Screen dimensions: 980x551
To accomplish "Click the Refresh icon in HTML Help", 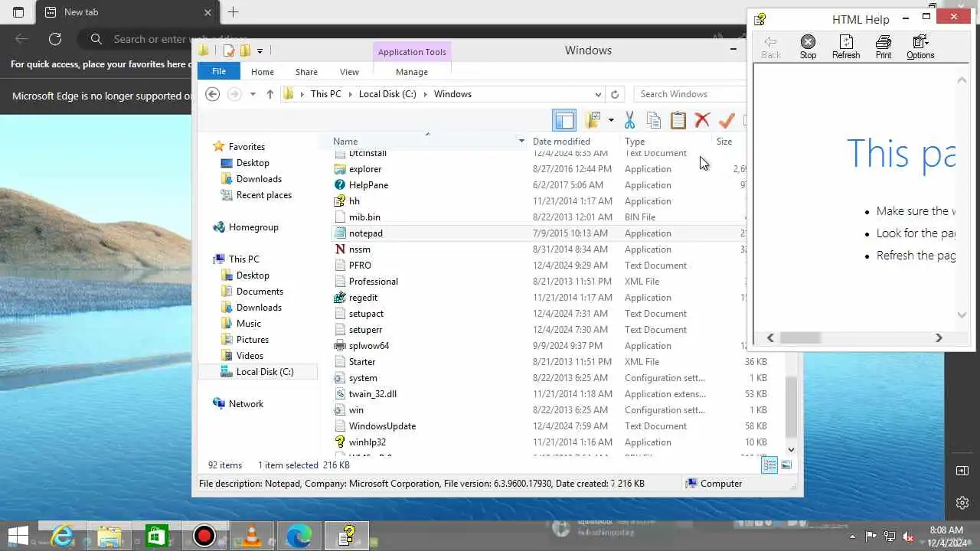I will tap(846, 47).
